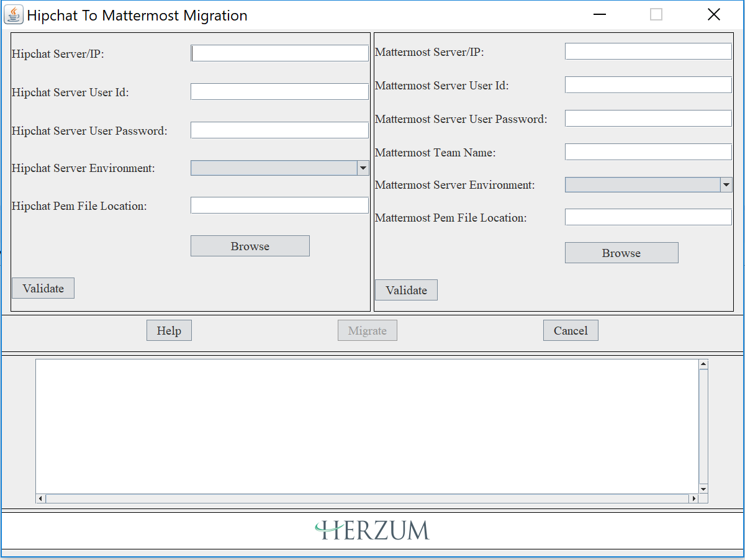Click the log area scroll down arrow

[x=703, y=489]
